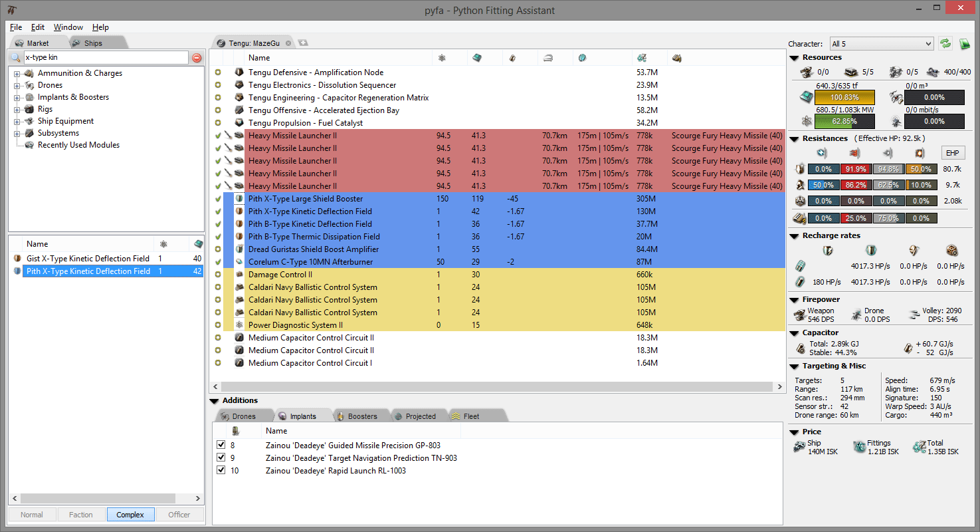Screen dimensions: 980x532
Task: Expand the Drones tree node
Action: tap(17, 85)
